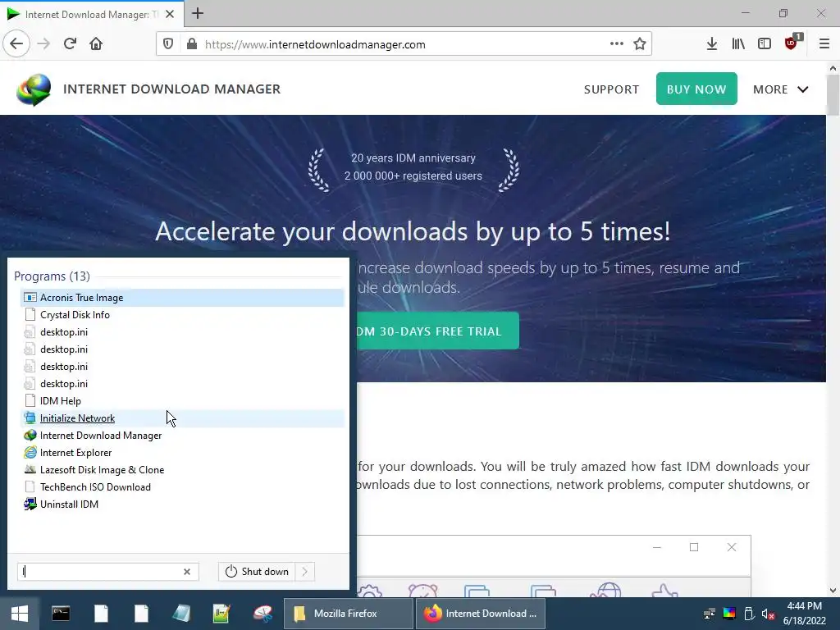Switch to Internet Download Firefox taskbar button
The width and height of the screenshot is (840, 630).
pyautogui.click(x=480, y=614)
